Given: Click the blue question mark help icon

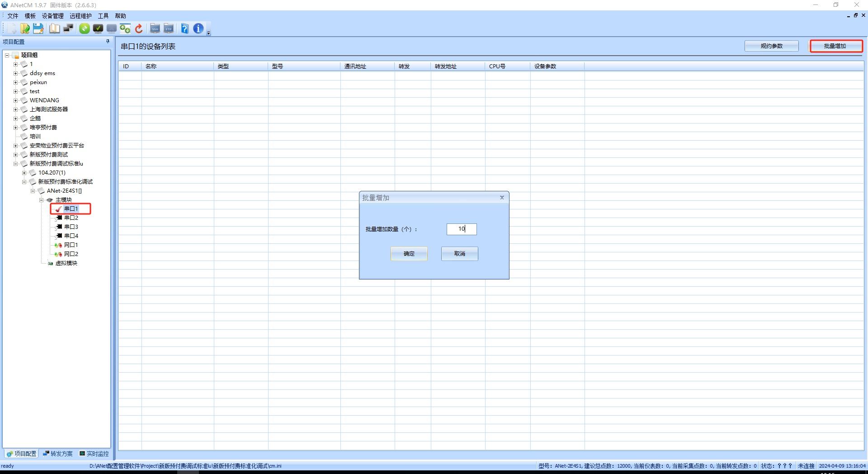Looking at the screenshot, I should point(184,28).
